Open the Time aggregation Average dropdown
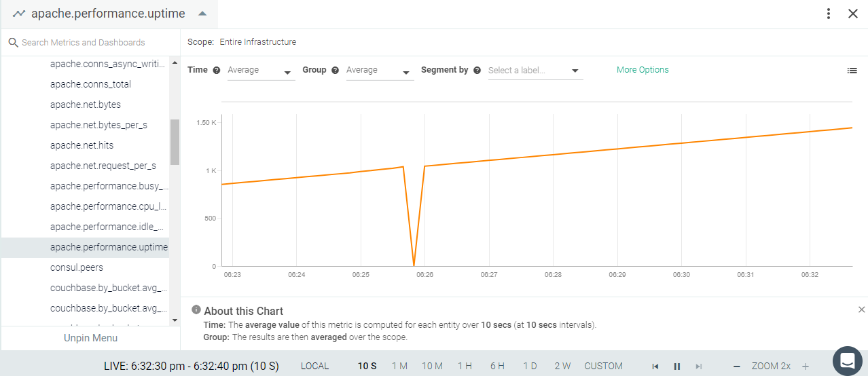 (261, 71)
